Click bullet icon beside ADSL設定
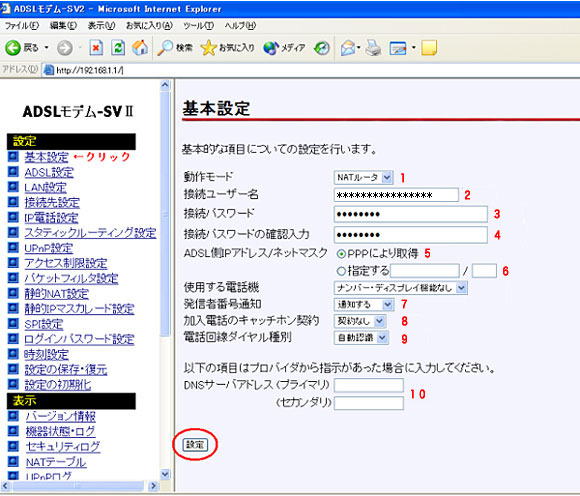 (x=13, y=172)
